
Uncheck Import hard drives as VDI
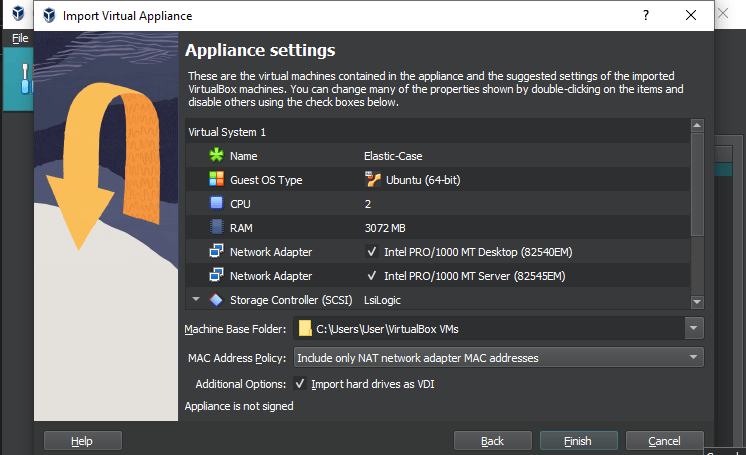[x=300, y=384]
